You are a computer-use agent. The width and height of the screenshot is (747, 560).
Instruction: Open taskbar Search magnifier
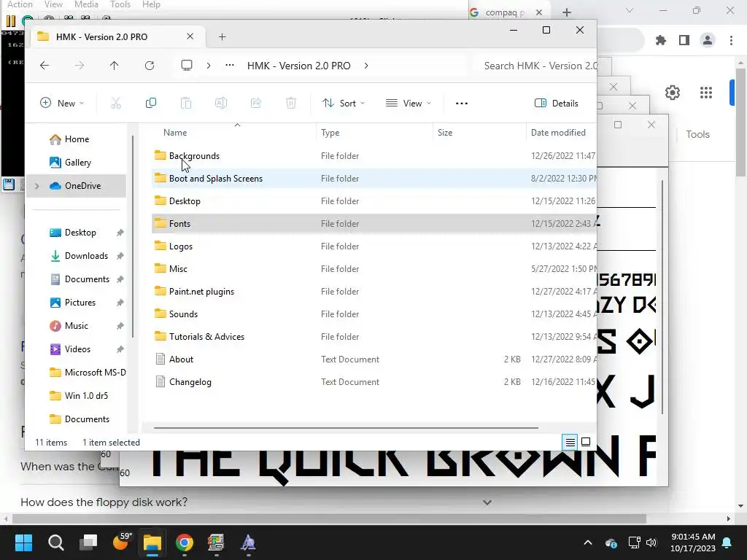[x=55, y=542]
